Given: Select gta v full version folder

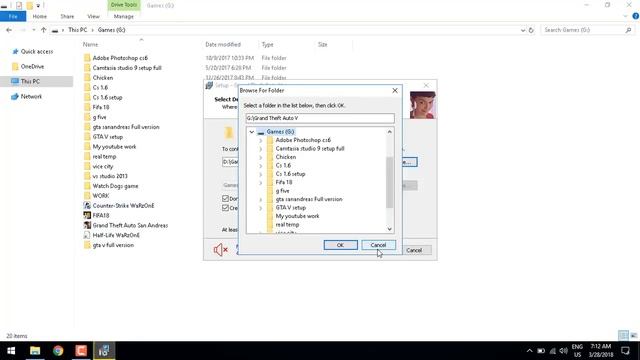Looking at the screenshot, I should coord(113,245).
